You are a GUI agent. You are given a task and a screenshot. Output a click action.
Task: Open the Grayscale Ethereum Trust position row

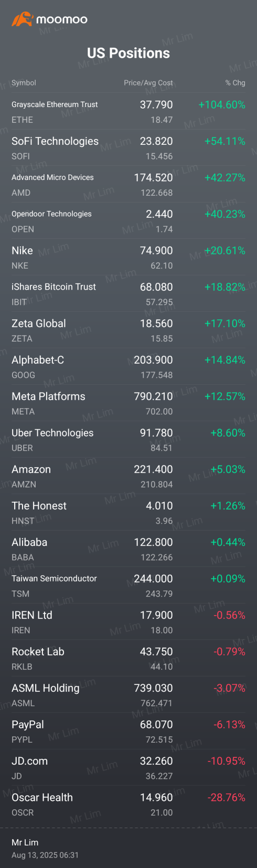[x=128, y=112]
